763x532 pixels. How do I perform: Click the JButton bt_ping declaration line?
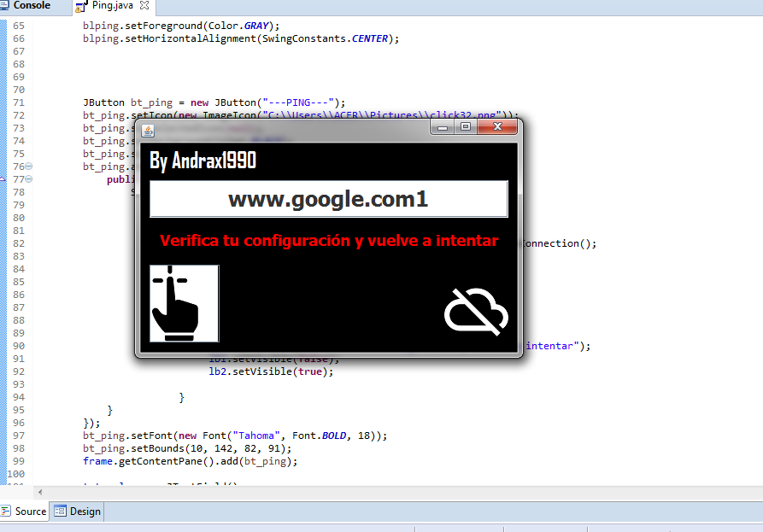214,102
